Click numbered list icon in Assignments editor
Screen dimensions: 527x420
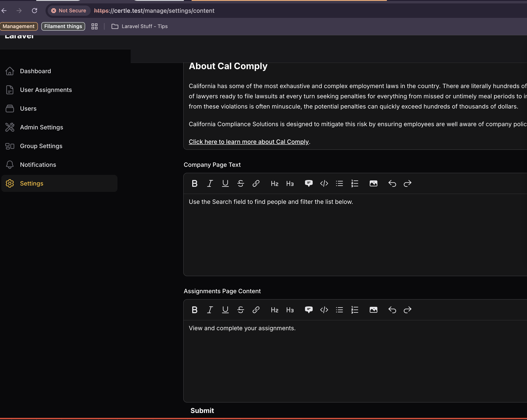pos(355,310)
